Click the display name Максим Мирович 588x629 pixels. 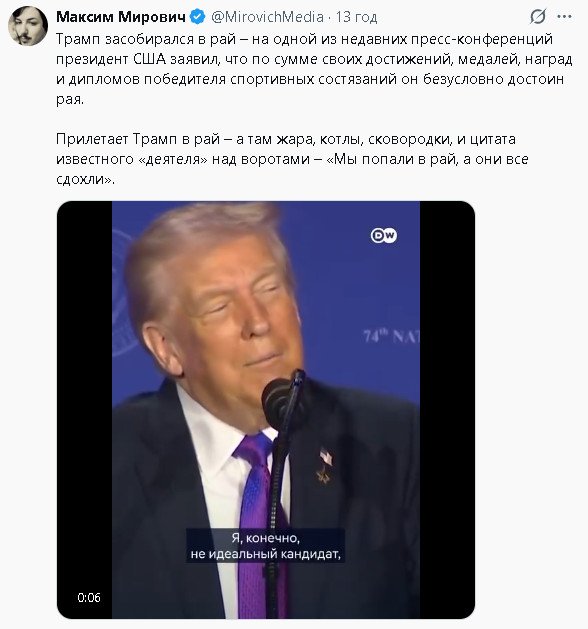coord(121,17)
